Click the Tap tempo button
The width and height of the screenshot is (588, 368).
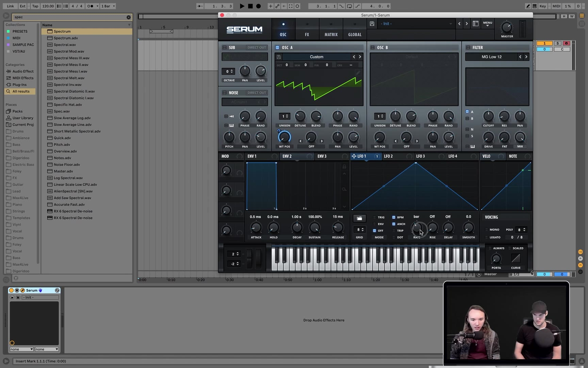click(x=35, y=6)
